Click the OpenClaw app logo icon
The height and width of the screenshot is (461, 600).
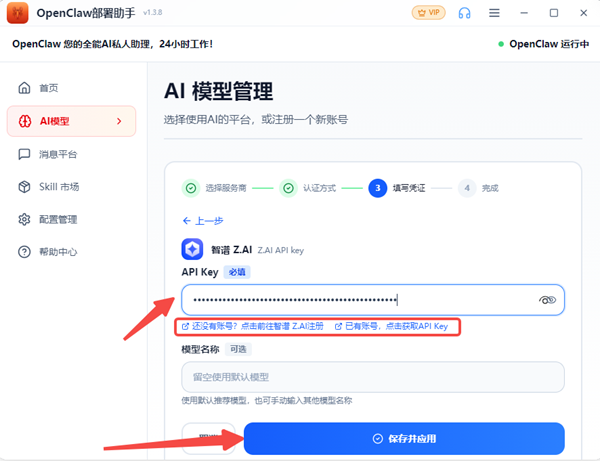click(17, 13)
